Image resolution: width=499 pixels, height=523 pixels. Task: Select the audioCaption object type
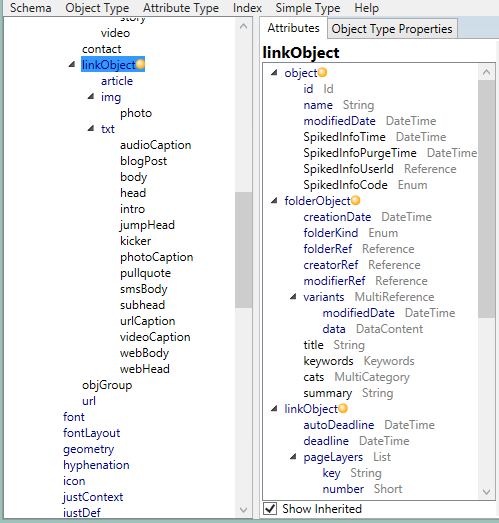tap(156, 145)
